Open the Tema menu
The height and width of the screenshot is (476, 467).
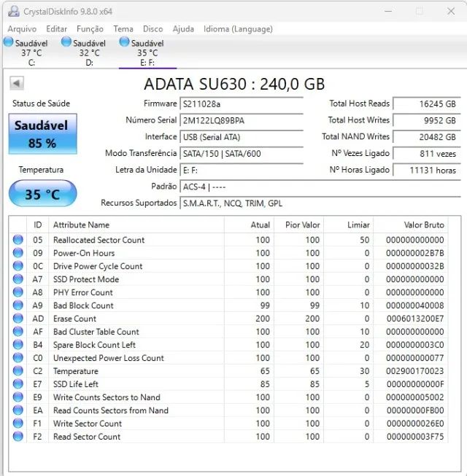[123, 29]
